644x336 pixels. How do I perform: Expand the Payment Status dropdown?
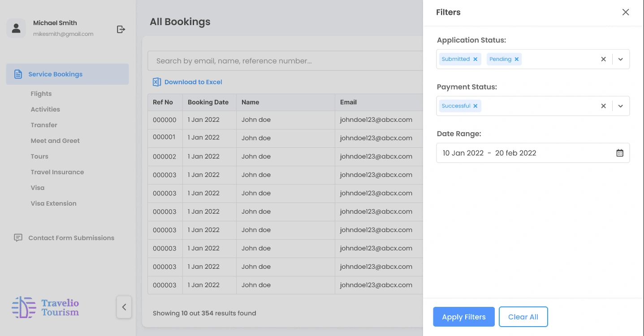[x=621, y=106]
